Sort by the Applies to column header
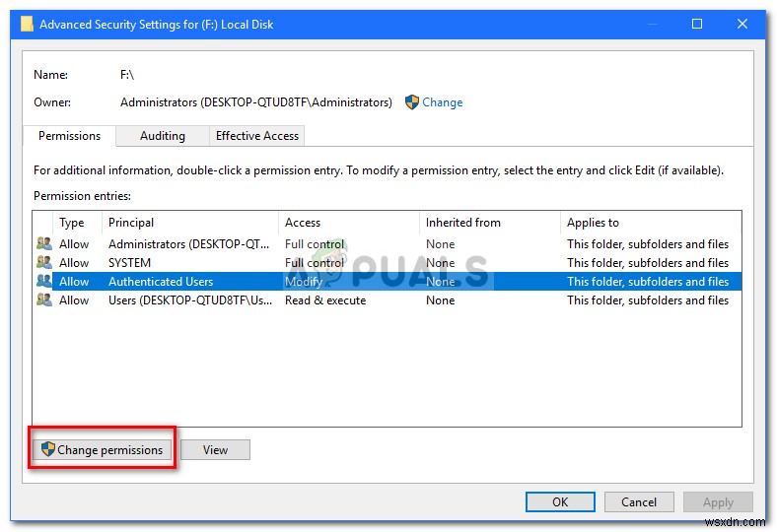The image size is (777, 532). (x=651, y=223)
